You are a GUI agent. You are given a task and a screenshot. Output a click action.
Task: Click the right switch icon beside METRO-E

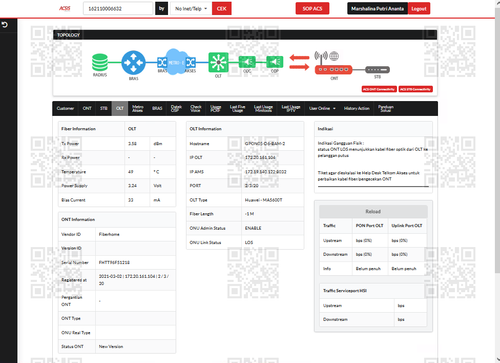click(x=191, y=62)
